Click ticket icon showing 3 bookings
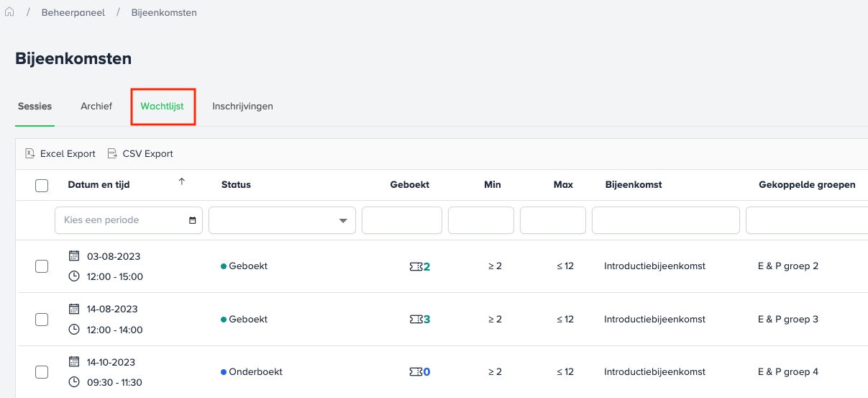 tap(416, 319)
